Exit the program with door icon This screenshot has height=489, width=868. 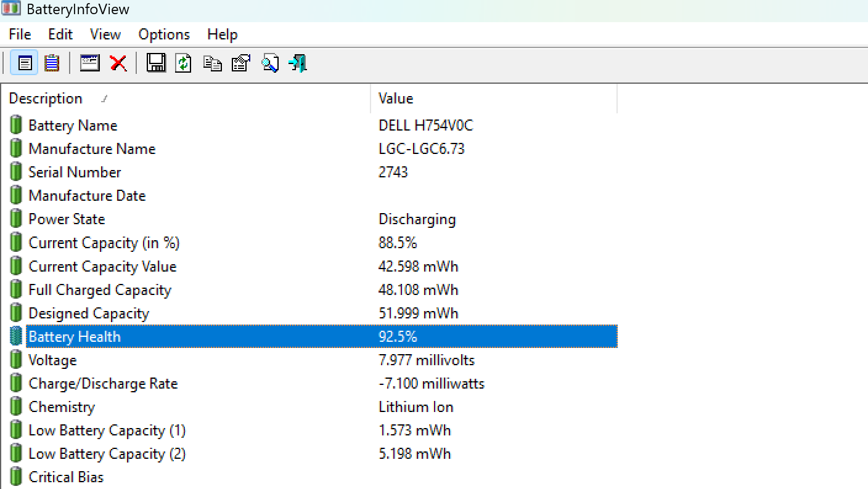click(298, 63)
